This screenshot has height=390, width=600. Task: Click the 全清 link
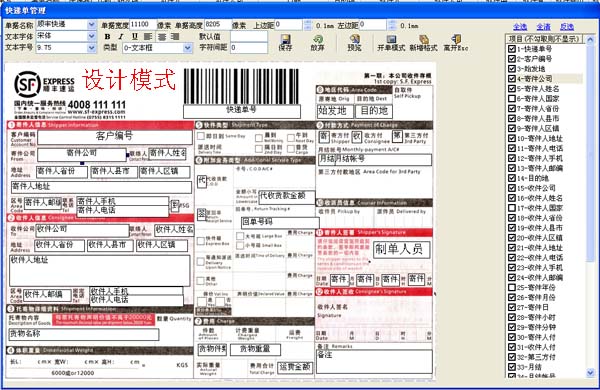[x=543, y=27]
